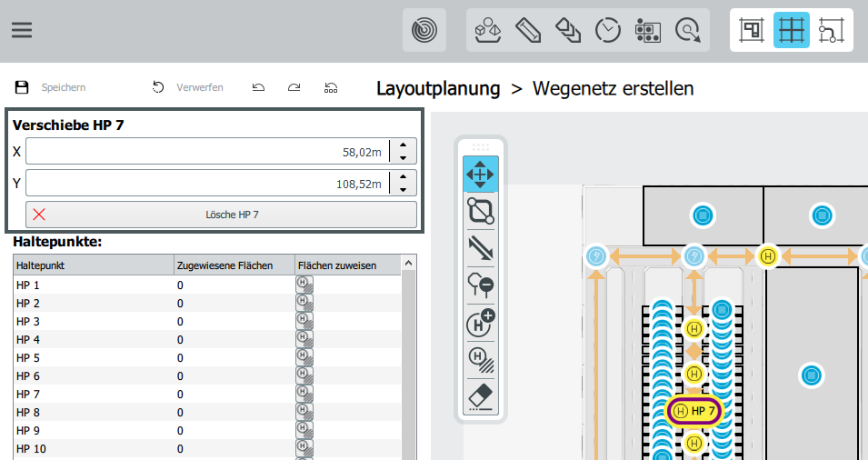Select the add stop point tool

click(480, 322)
